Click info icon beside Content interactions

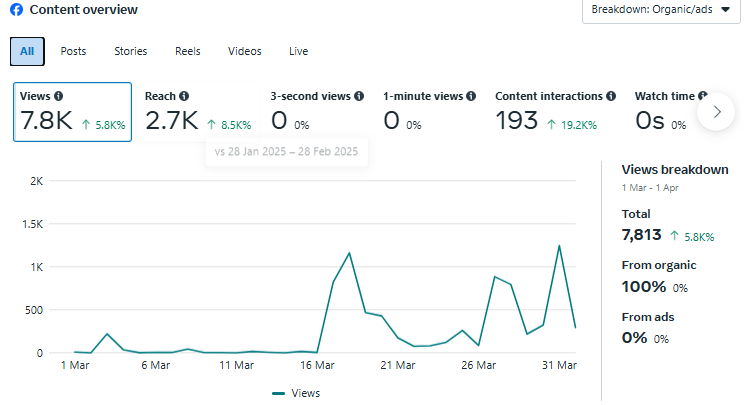[611, 96]
